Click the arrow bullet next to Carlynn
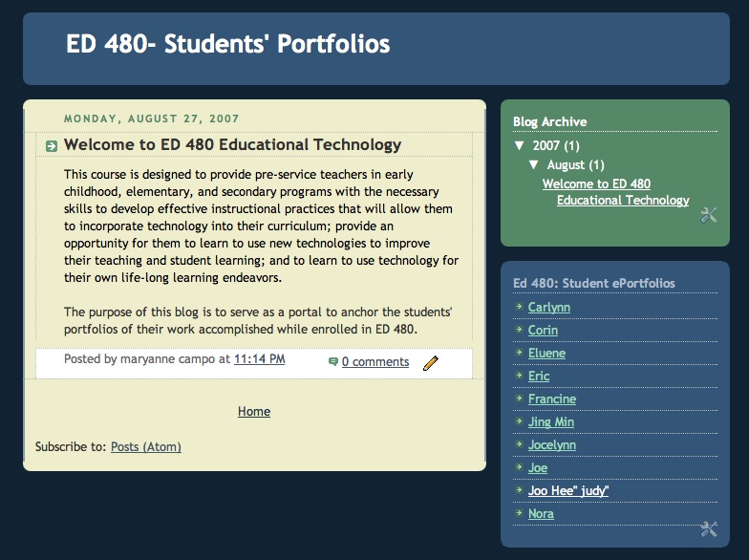 coord(519,308)
